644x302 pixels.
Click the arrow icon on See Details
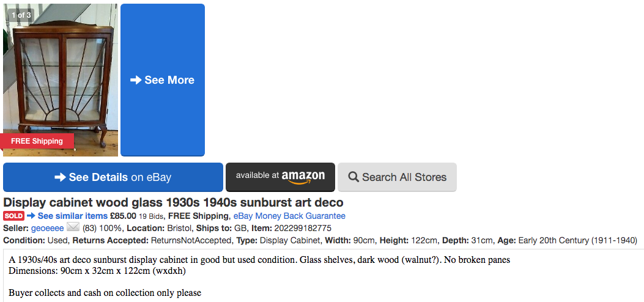coord(60,177)
